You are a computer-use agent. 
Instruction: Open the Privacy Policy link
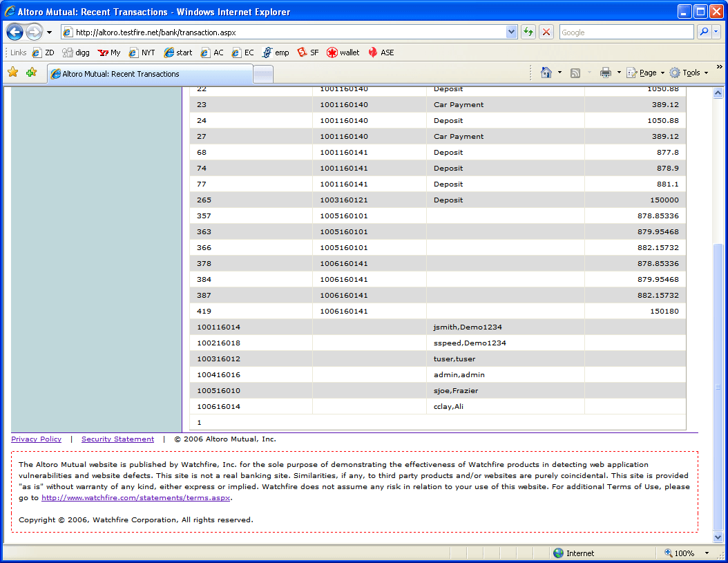click(x=36, y=439)
